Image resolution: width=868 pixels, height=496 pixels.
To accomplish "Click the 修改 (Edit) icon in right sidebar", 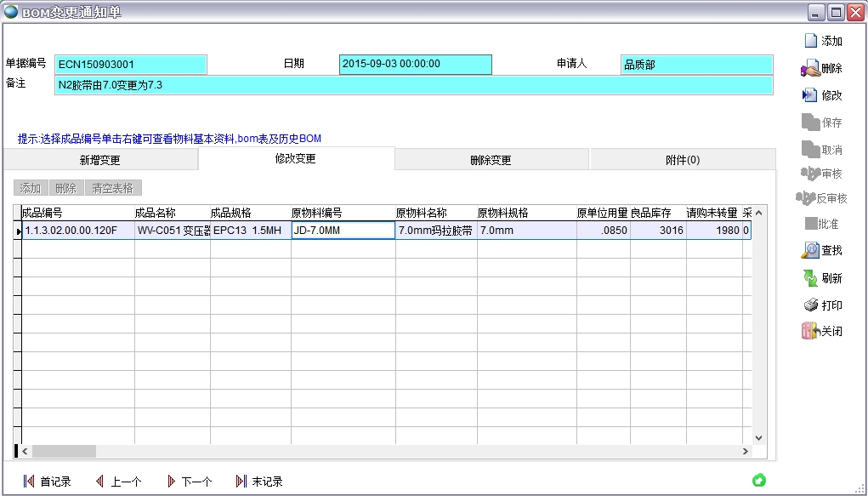I will pos(810,95).
